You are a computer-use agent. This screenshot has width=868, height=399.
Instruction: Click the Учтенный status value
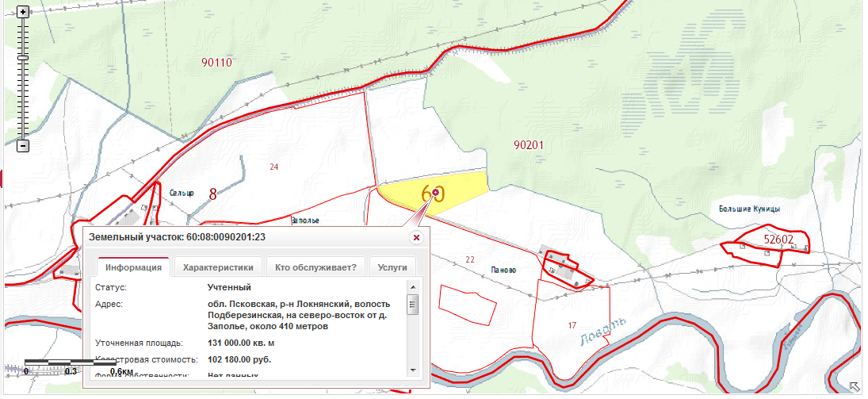(229, 288)
